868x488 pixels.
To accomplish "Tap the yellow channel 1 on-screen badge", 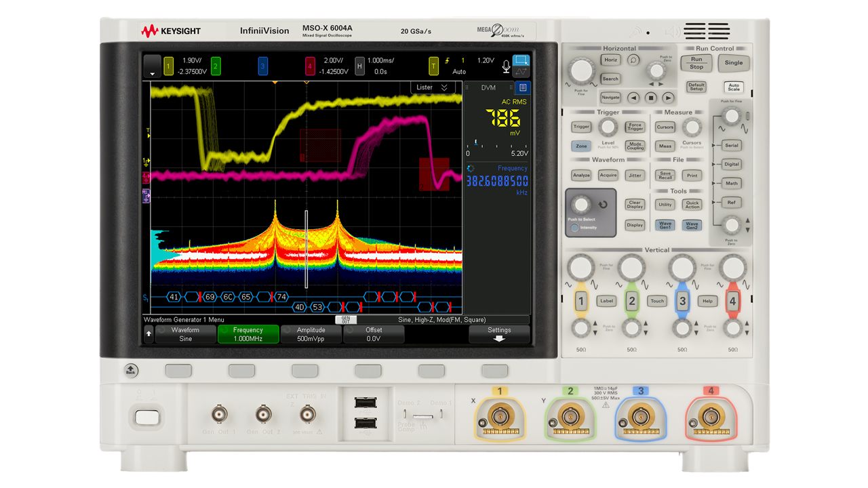I will coord(168,66).
